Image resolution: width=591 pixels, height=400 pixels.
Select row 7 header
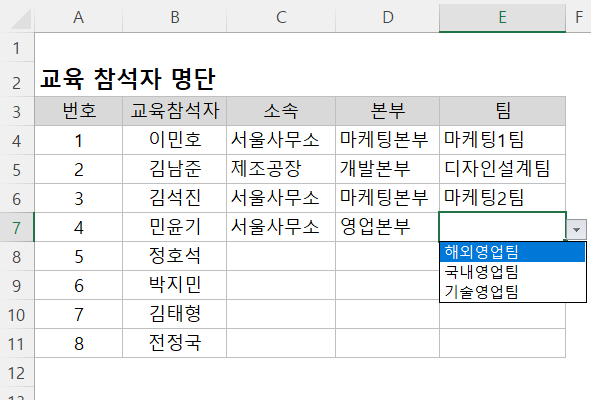click(17, 228)
